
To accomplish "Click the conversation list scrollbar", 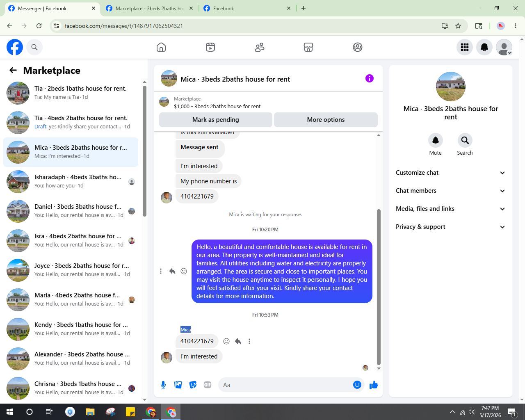I will (144, 151).
